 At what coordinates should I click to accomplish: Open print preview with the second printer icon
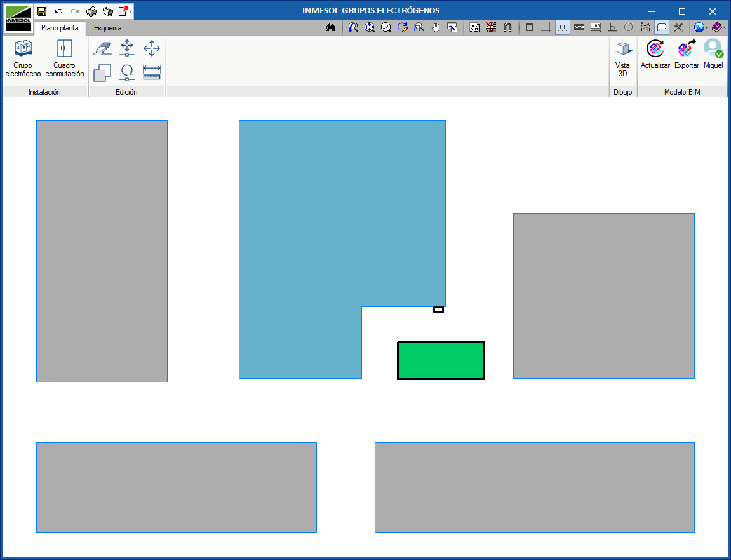(x=108, y=11)
